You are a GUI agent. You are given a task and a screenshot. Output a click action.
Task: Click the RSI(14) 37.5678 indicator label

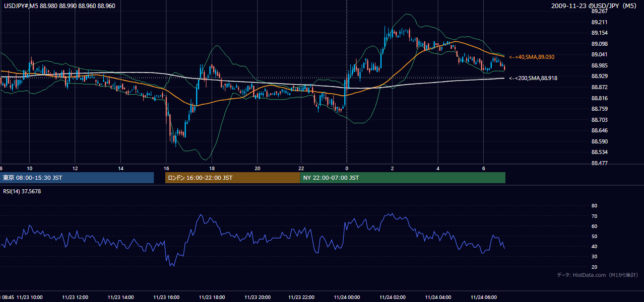pyautogui.click(x=22, y=191)
